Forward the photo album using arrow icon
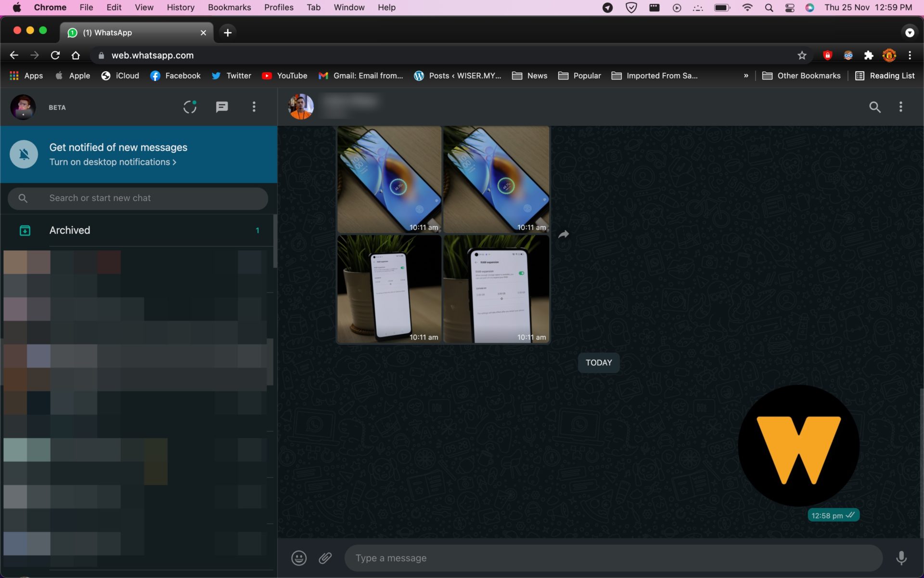 [564, 235]
